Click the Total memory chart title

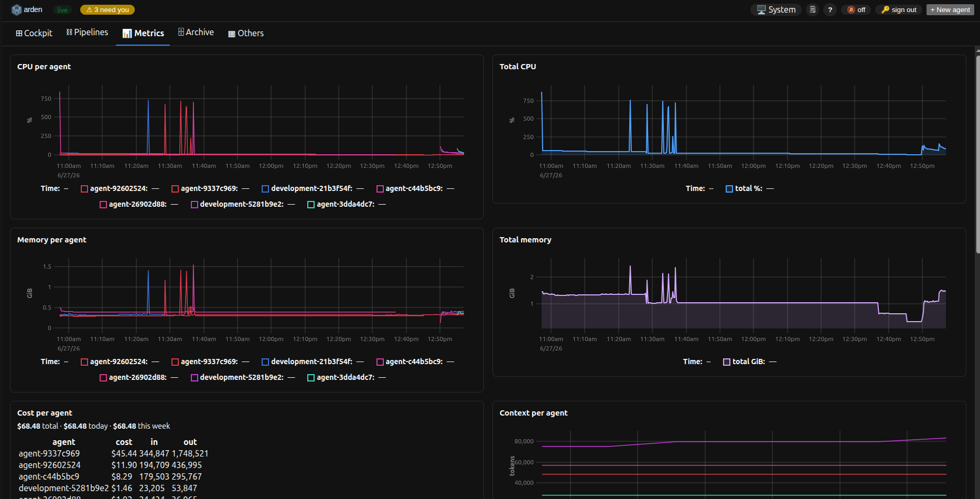[525, 240]
